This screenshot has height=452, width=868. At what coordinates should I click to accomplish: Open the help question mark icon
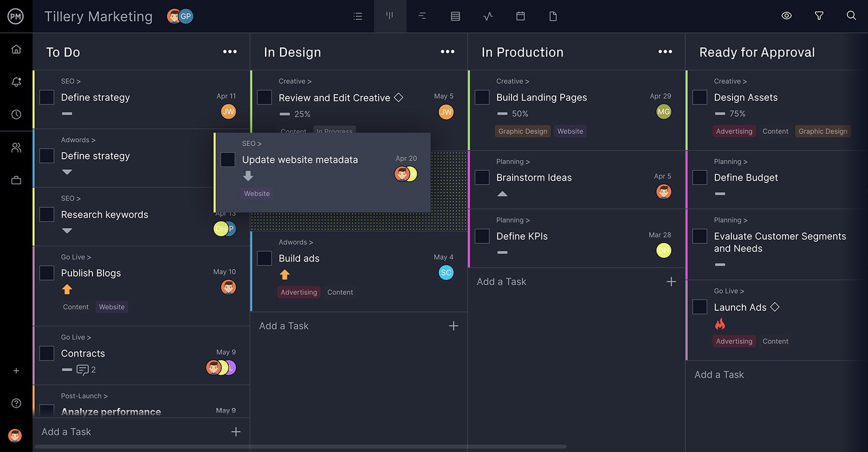click(16, 403)
